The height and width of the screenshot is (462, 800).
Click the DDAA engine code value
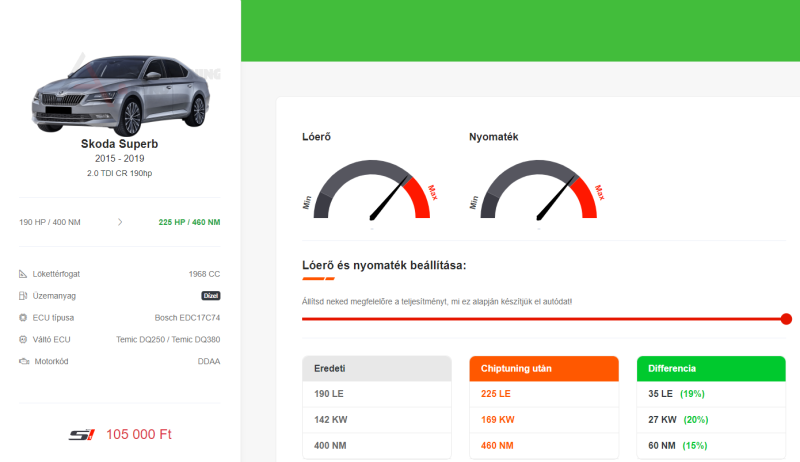(x=209, y=361)
